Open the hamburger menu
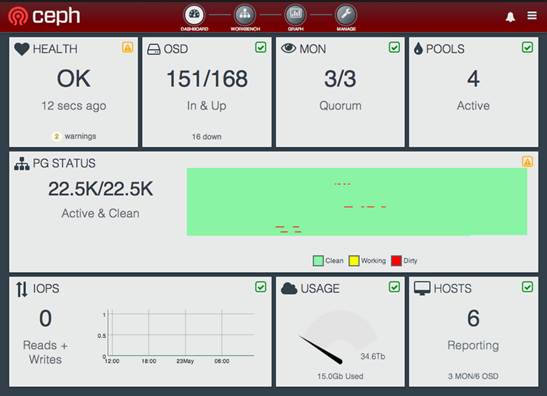 click(532, 15)
